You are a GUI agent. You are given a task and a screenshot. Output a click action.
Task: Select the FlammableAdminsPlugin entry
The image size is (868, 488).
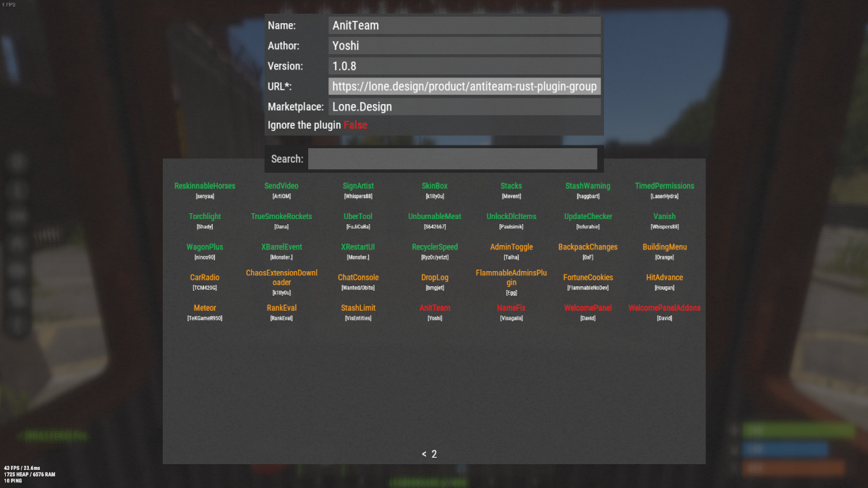(x=511, y=277)
